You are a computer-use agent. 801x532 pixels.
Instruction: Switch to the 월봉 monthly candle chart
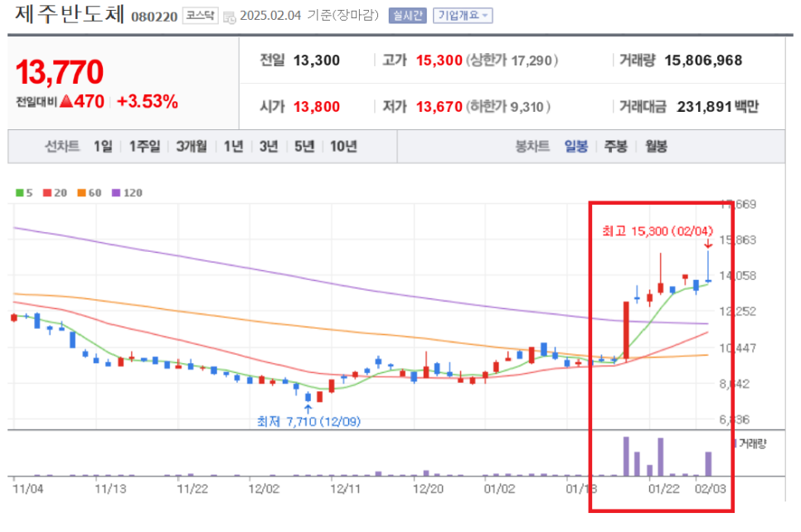pos(656,147)
